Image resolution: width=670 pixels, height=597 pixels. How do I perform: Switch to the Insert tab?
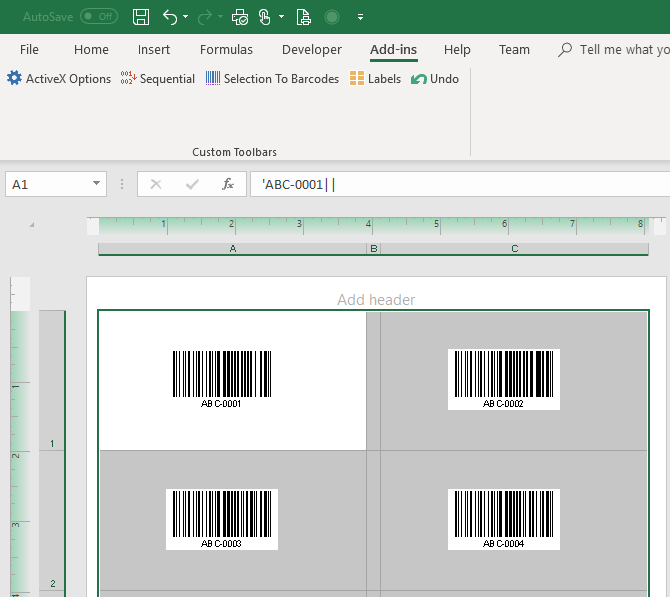click(x=154, y=50)
